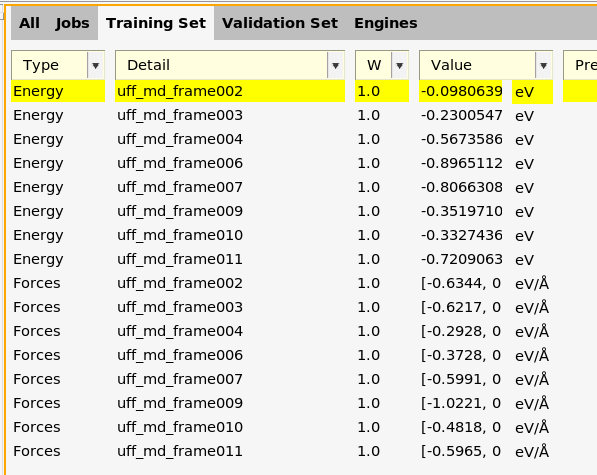Open the W column filter dropdown
597x475 pixels.
(x=399, y=65)
